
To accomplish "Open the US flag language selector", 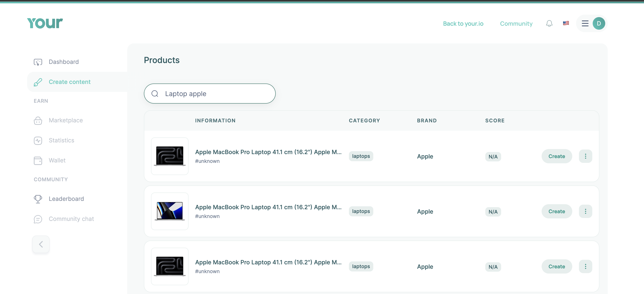I will click(566, 23).
